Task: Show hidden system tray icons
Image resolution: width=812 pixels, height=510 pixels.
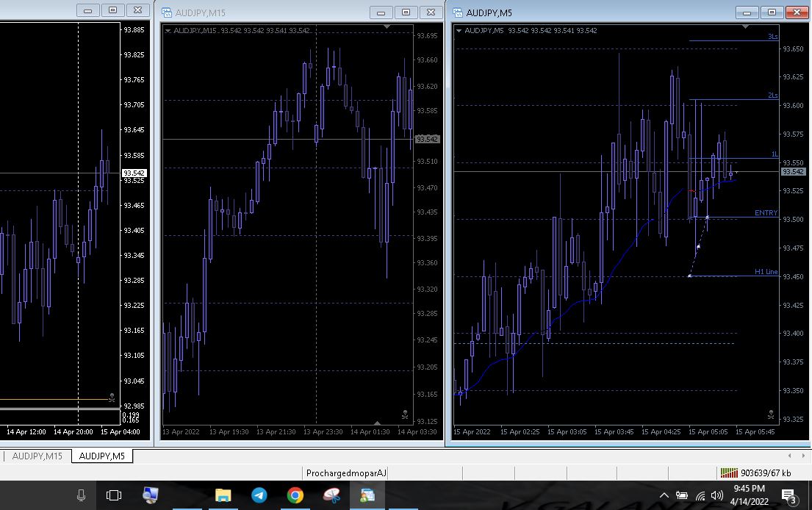Action: tap(664, 495)
